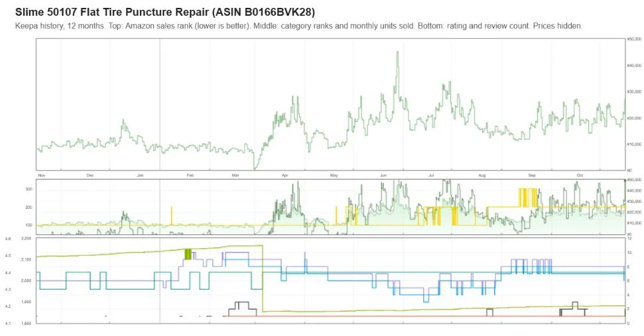Click the highest June spike in sales rank chart
Image resolution: width=644 pixels, height=336 pixels.
pos(397,52)
